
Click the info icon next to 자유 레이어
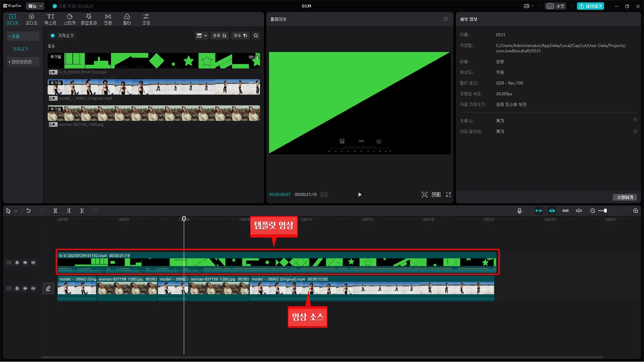pyautogui.click(x=635, y=132)
